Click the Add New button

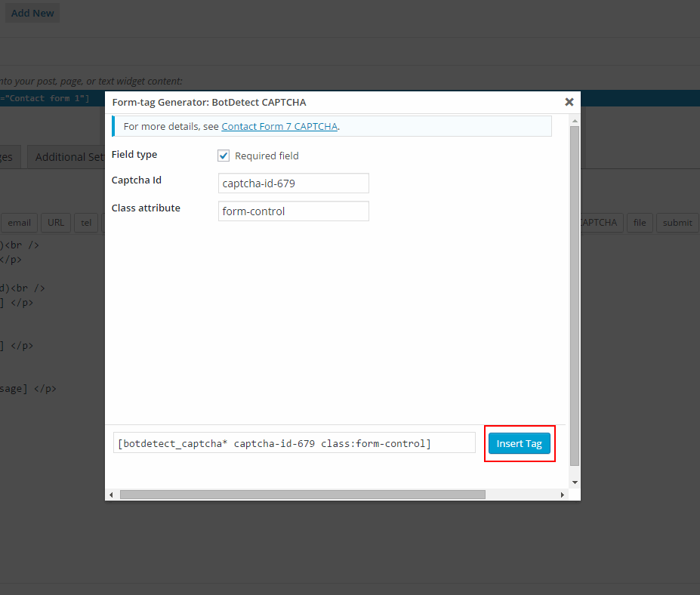tap(32, 13)
